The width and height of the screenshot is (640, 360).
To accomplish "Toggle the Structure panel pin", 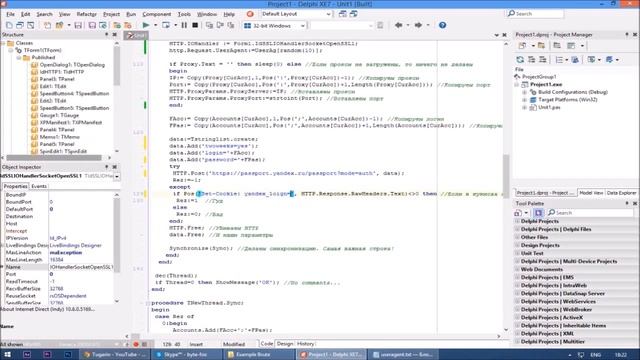I will click(x=107, y=35).
